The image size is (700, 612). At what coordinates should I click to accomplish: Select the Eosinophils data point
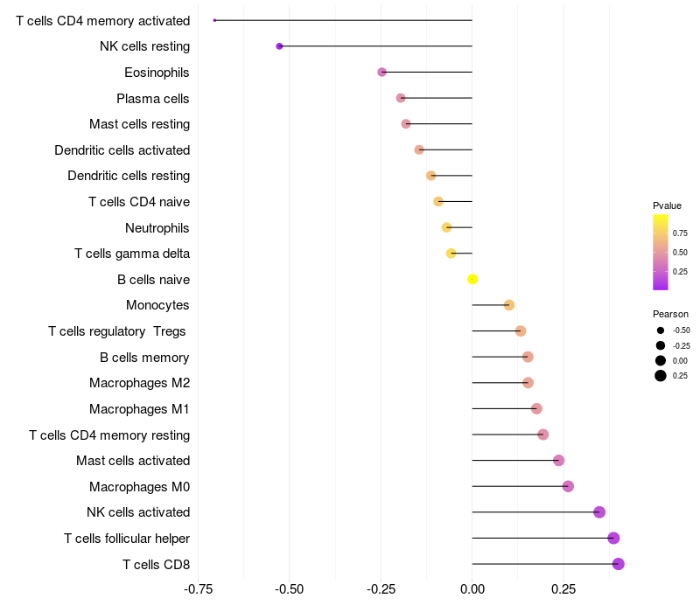pos(381,72)
